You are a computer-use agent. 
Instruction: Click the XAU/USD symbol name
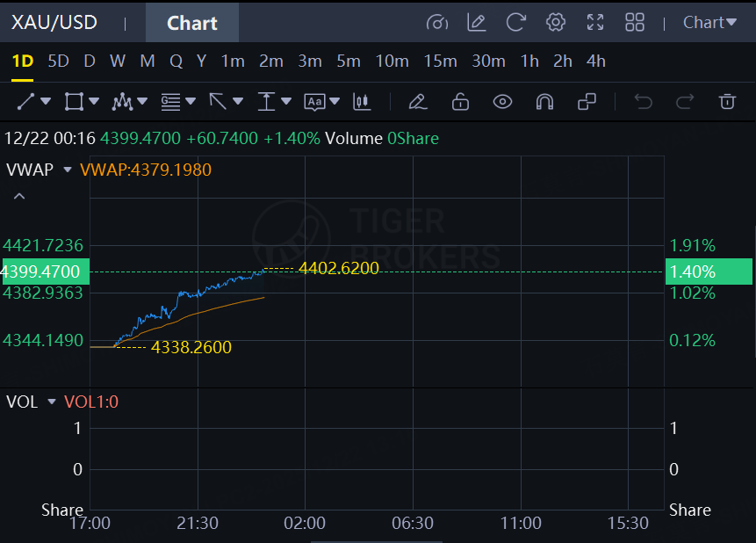[x=54, y=22]
